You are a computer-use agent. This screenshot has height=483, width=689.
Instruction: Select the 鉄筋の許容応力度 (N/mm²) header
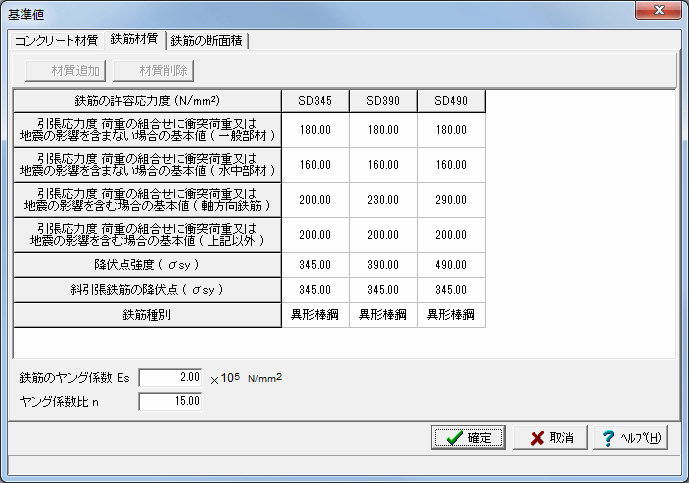[x=147, y=101]
